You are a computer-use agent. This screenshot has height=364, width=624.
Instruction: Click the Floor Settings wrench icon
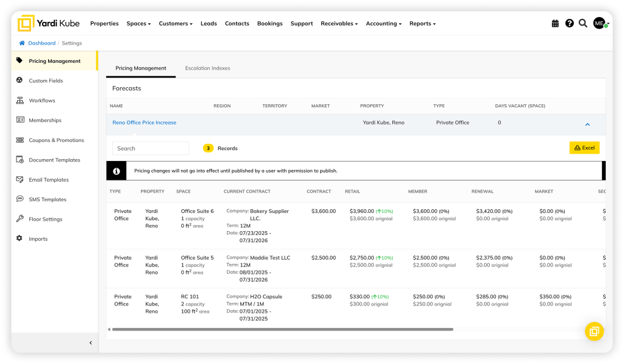click(20, 219)
